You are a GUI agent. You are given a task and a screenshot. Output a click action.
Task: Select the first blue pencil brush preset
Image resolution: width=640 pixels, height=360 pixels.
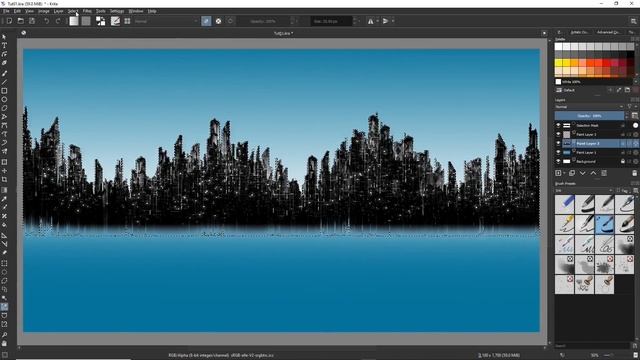click(x=564, y=204)
